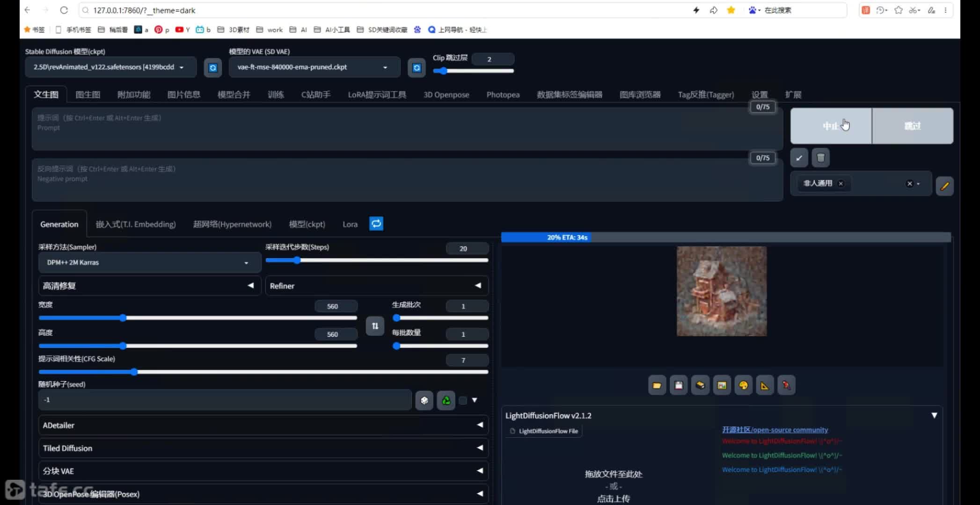Refresh extra networks with blue icon
This screenshot has width=980, height=505.
pos(376,224)
